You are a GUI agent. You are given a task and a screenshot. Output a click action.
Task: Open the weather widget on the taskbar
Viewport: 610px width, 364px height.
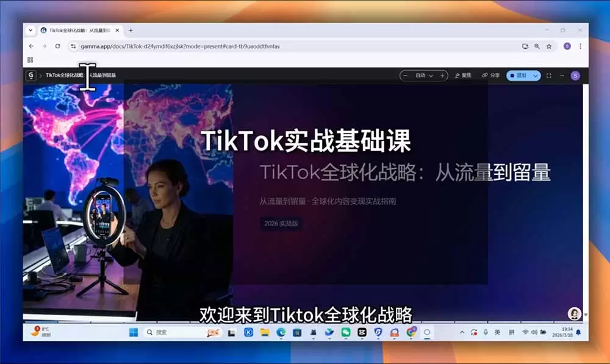41,332
